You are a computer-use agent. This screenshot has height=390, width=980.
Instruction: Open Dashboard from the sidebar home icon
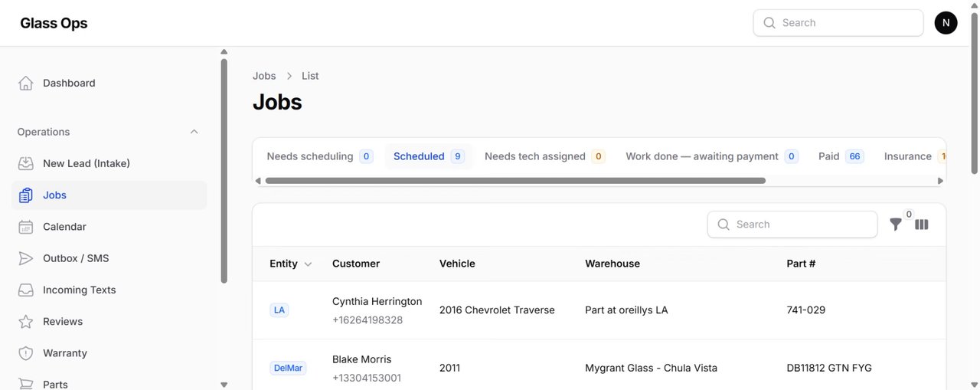26,83
